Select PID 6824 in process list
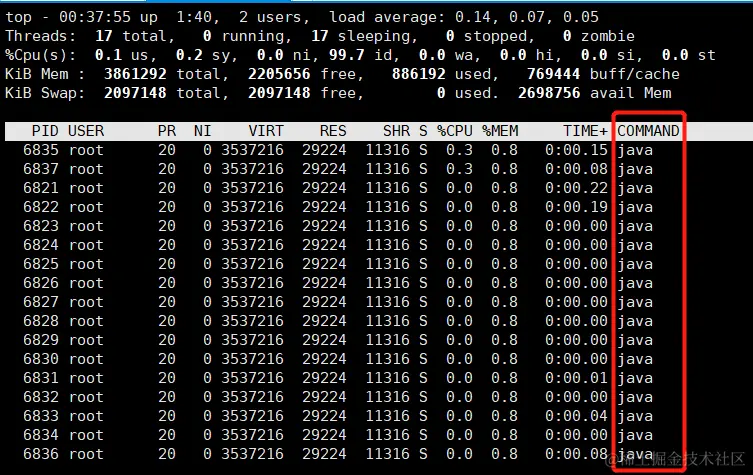 41,245
